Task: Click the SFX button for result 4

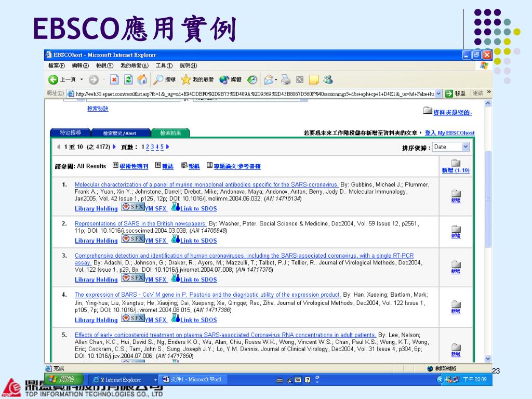Action: [133, 318]
